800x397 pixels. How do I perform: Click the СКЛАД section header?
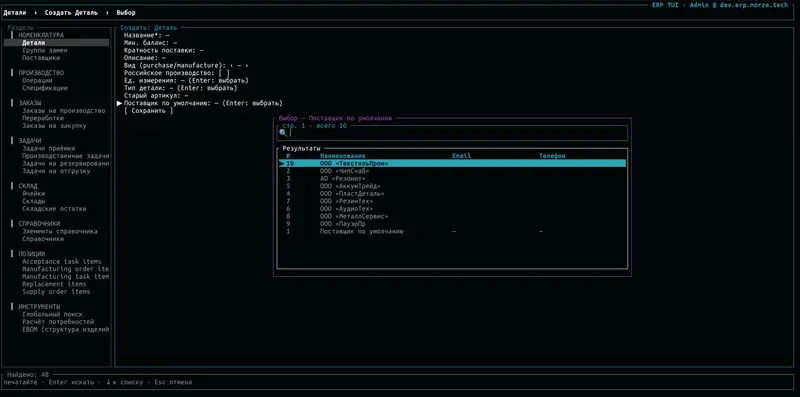click(x=28, y=186)
